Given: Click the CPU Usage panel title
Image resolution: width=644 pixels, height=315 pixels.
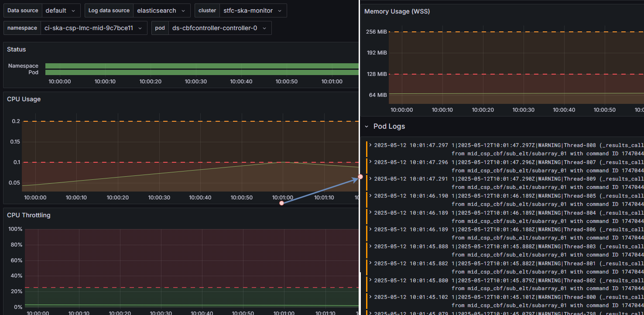Looking at the screenshot, I should [24, 99].
